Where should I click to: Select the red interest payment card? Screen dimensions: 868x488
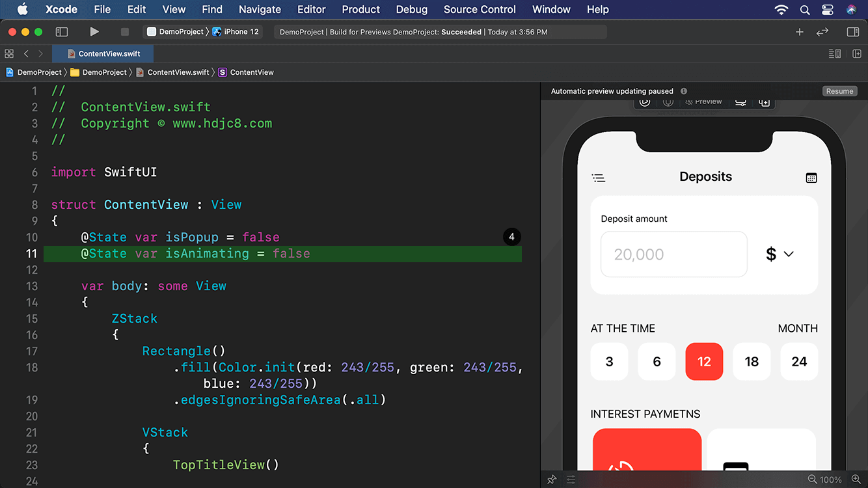point(647,449)
